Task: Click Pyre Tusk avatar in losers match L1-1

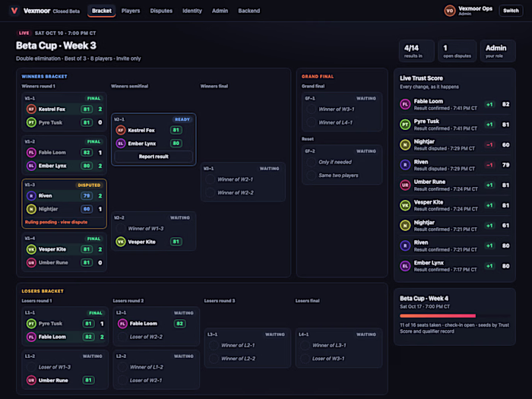Action: click(x=31, y=323)
